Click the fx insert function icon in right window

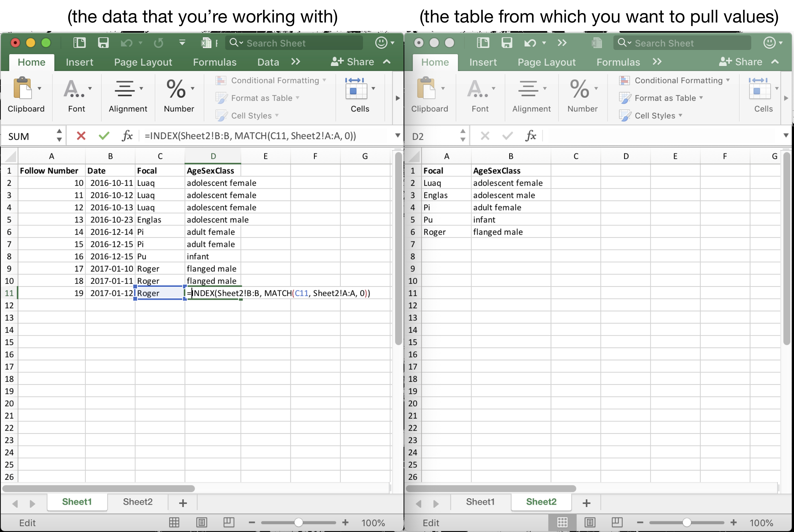[531, 136]
